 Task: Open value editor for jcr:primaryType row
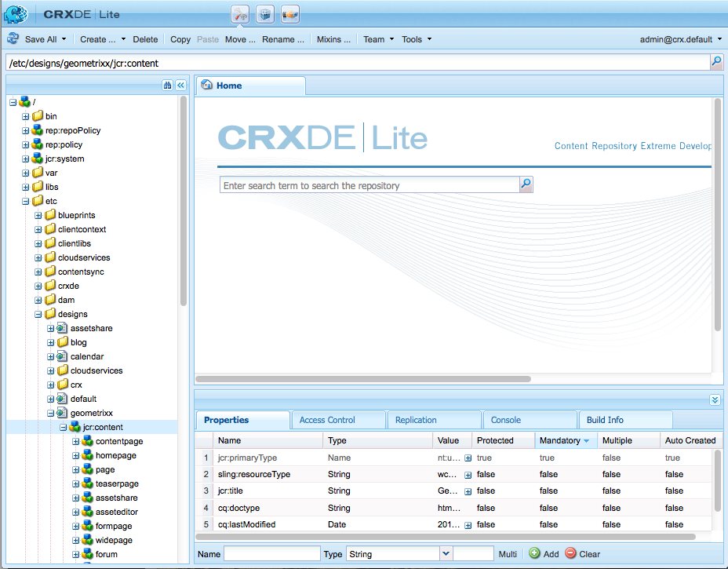click(468, 458)
